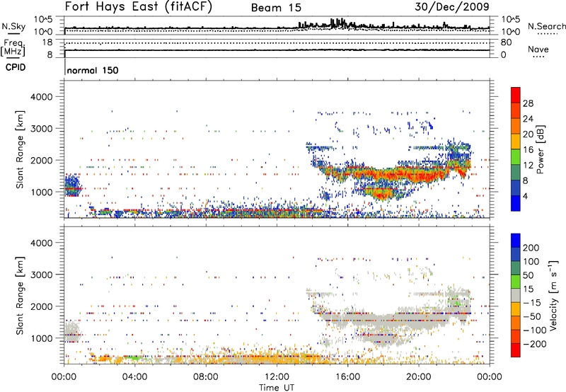This screenshot has height=392, width=566.
Task: Click the Nave legend label
Action: [x=538, y=49]
